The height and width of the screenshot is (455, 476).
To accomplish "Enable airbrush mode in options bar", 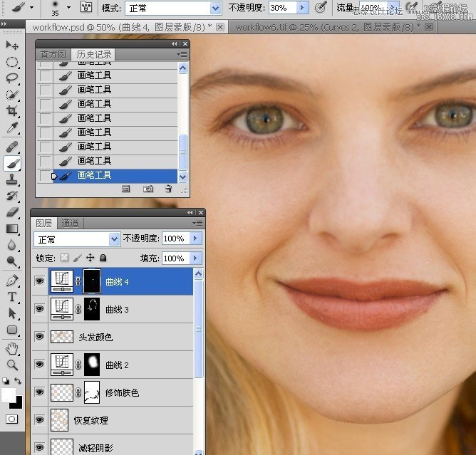I will (x=413, y=7).
